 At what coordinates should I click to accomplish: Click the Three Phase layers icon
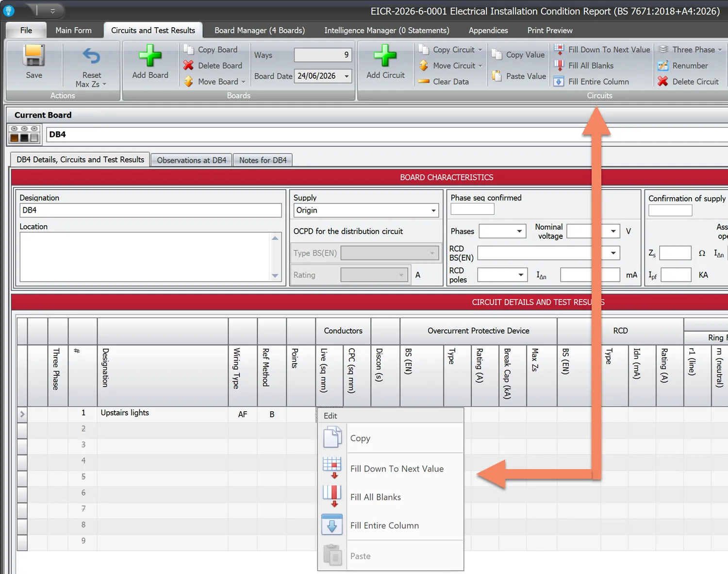pyautogui.click(x=663, y=50)
